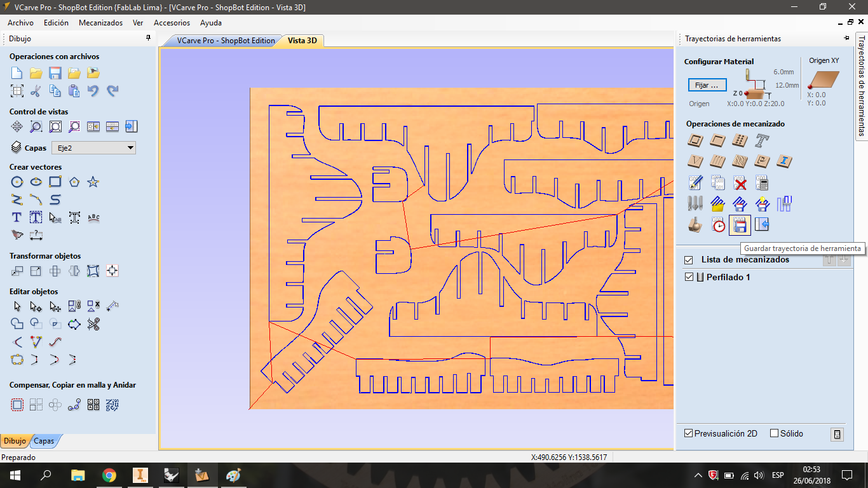
Task: Select the Draw Star tool
Action: click(x=93, y=182)
